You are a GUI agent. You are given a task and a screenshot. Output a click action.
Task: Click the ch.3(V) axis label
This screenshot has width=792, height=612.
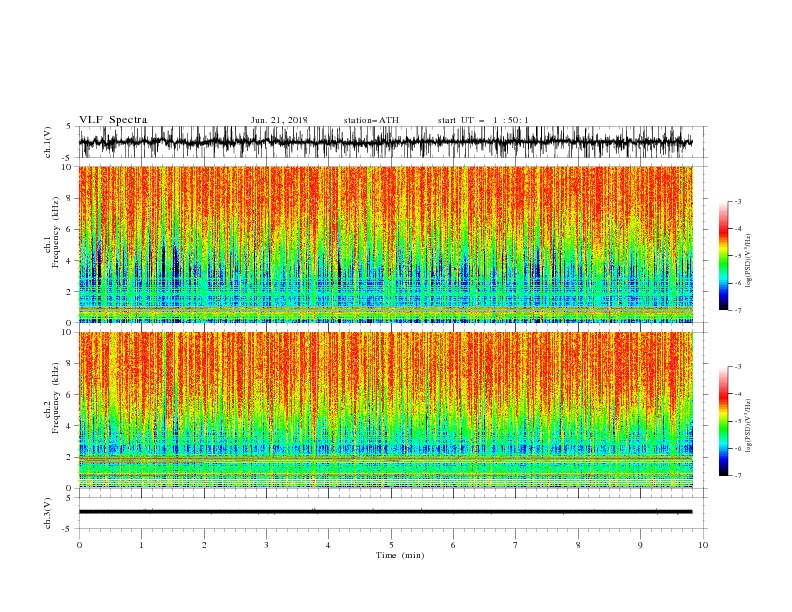tap(48, 513)
